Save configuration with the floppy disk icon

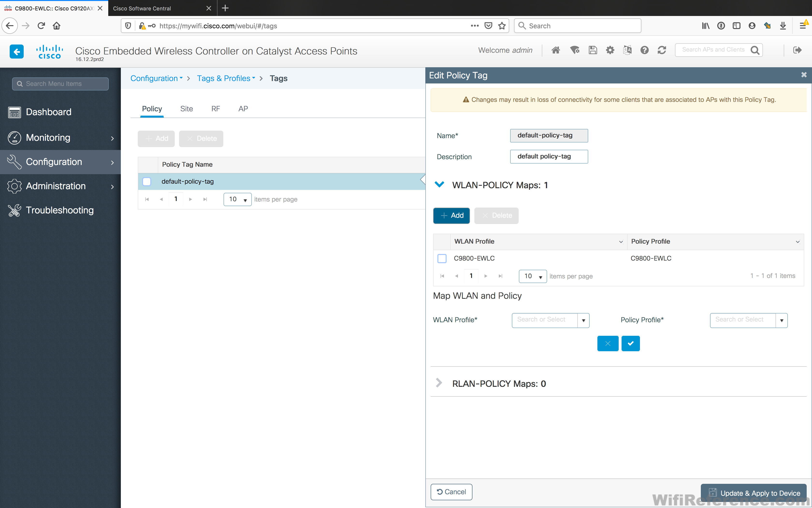593,50
